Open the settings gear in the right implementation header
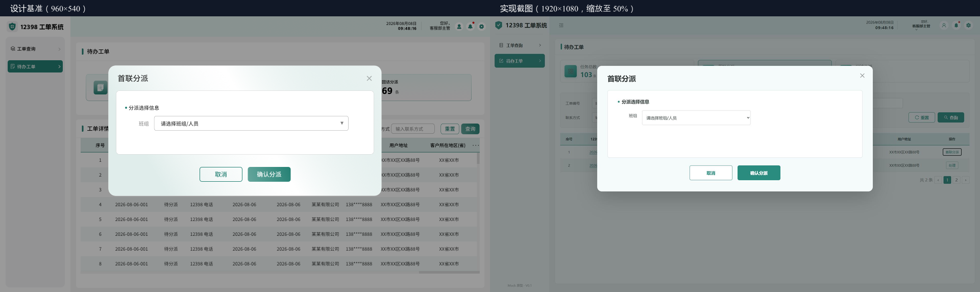This screenshot has height=292, width=980. click(968, 25)
